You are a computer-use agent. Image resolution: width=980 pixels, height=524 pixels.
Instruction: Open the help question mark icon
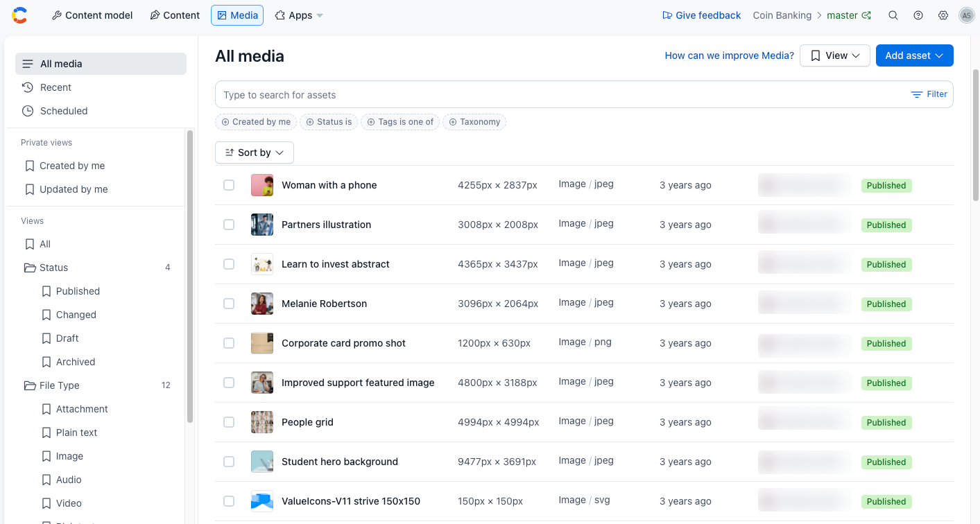click(918, 15)
